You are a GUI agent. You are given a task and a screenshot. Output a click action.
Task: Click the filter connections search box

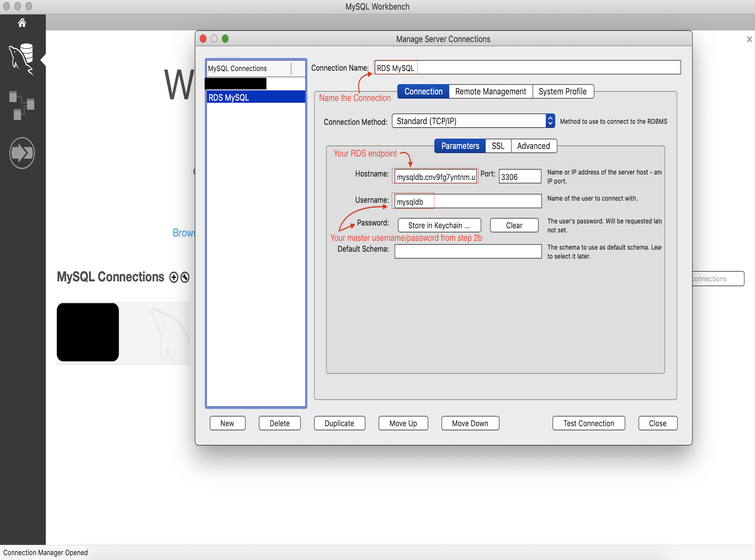[x=718, y=279]
